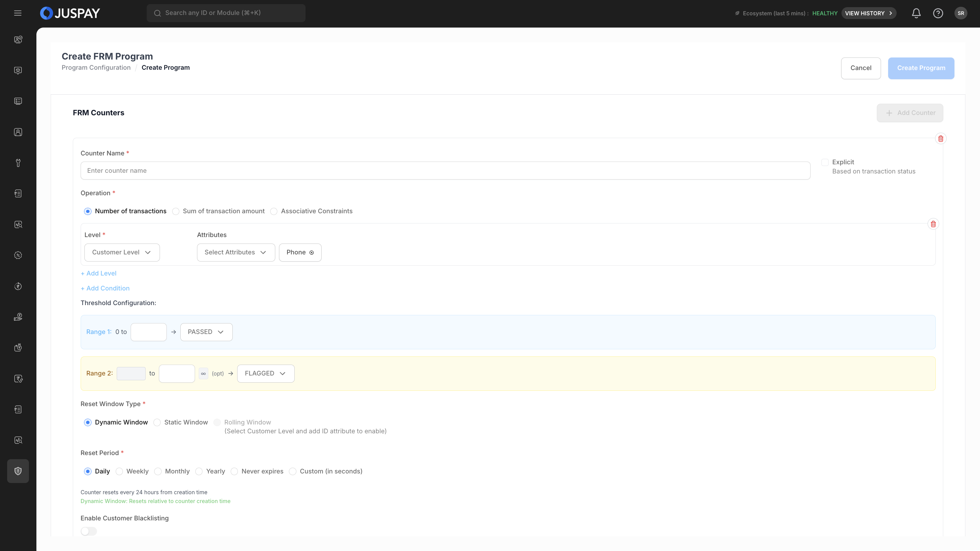980x551 pixels.
Task: Select Never expires reset period
Action: pos(234,471)
